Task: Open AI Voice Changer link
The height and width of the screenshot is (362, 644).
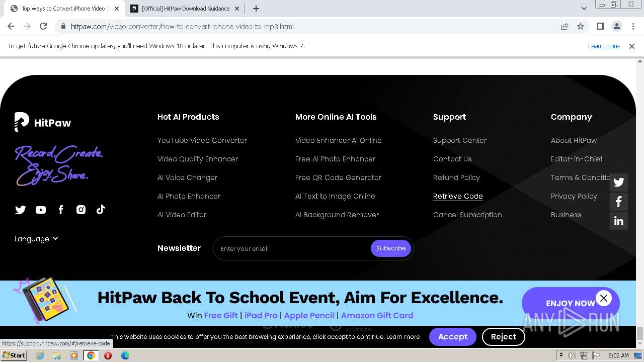Action: [x=188, y=177]
